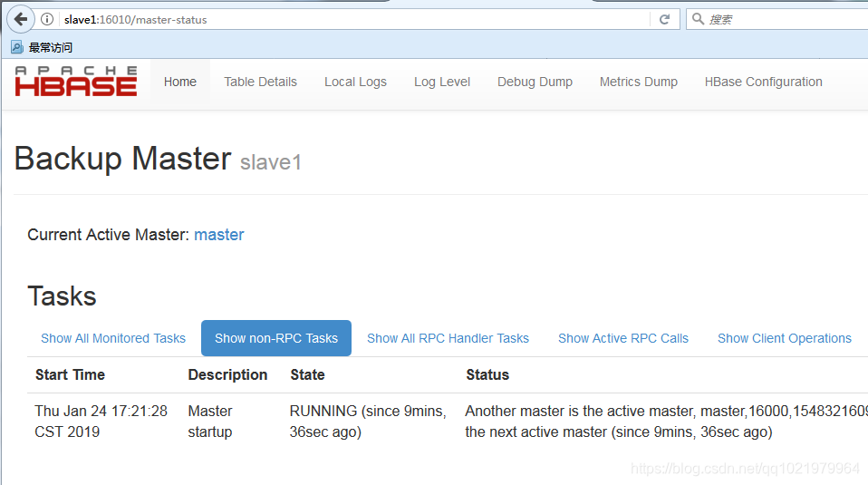Open the Debug Dump page
The image size is (868, 485).
pyautogui.click(x=535, y=82)
